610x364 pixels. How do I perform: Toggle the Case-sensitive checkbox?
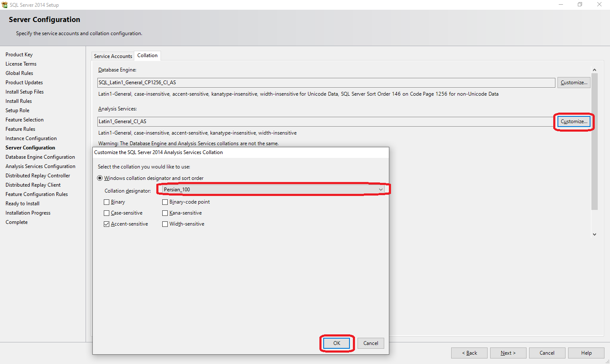(x=107, y=213)
